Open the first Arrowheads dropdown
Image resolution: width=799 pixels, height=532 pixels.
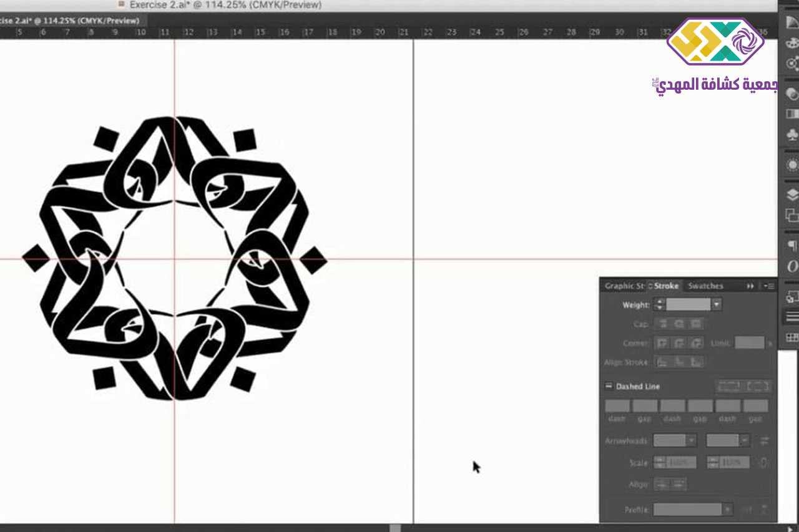tap(691, 440)
